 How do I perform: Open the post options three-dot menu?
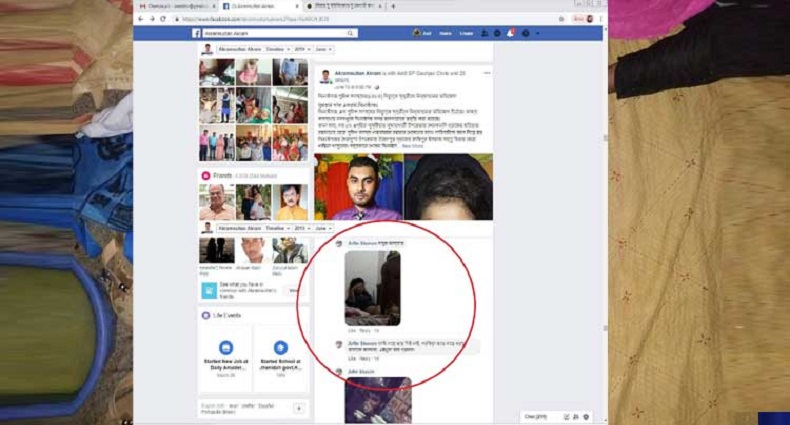click(487, 72)
